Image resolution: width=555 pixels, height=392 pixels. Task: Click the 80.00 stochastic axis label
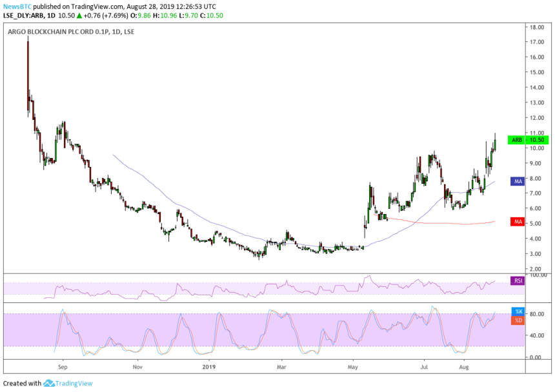[537, 314]
